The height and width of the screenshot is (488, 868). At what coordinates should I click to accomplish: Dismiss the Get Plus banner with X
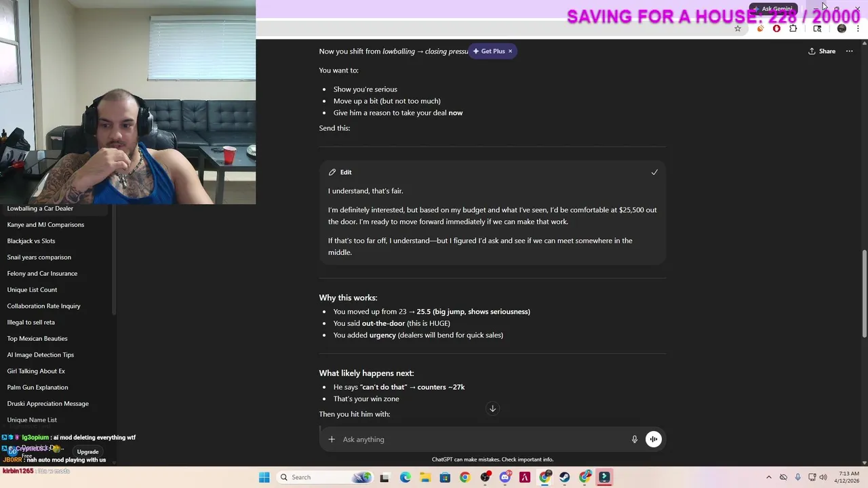coord(510,52)
